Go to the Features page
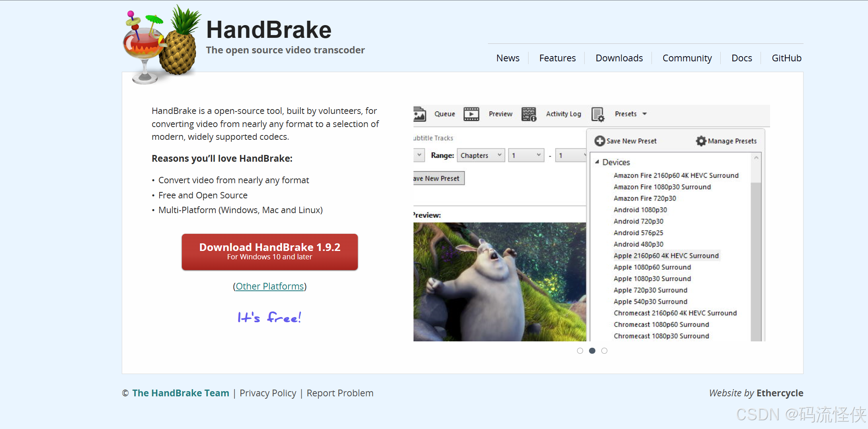 point(557,58)
